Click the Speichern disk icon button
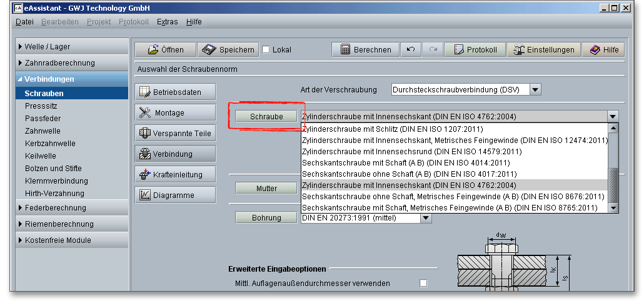The image size is (644, 301). click(x=228, y=50)
